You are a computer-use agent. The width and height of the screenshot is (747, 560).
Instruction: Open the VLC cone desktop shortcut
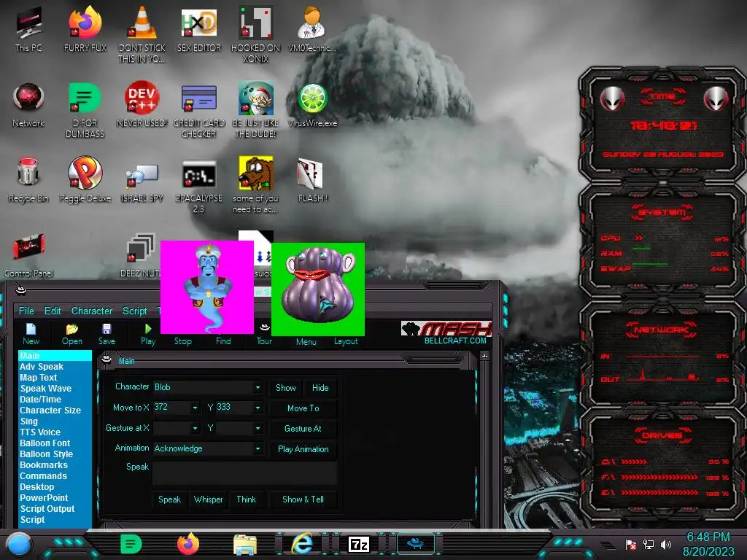point(142,34)
